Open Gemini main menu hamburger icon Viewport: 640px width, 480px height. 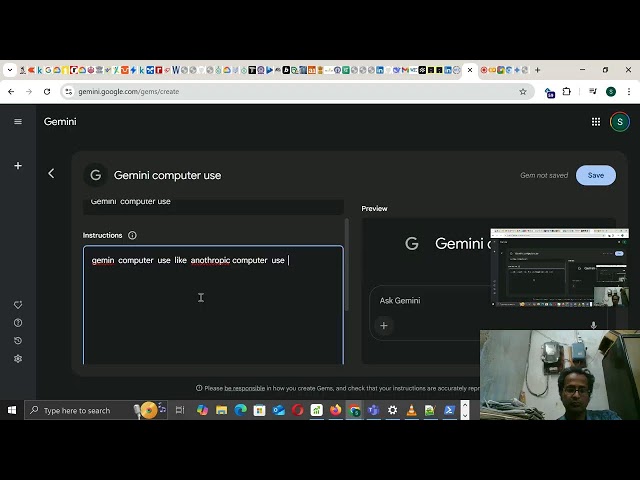[18, 122]
